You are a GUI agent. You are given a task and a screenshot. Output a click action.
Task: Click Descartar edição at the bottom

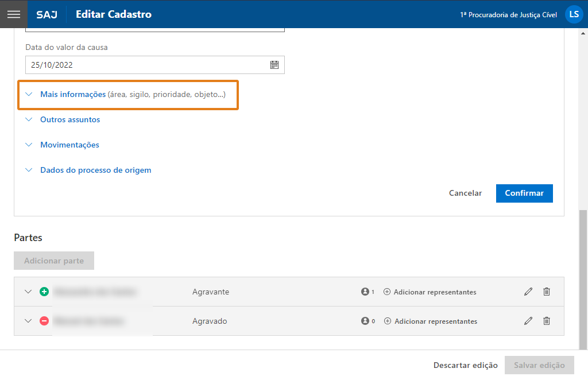(465, 365)
